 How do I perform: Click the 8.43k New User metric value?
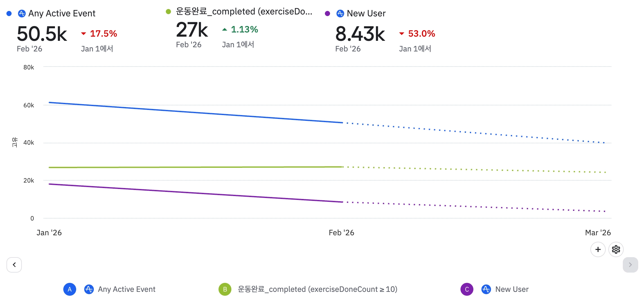[x=360, y=34]
